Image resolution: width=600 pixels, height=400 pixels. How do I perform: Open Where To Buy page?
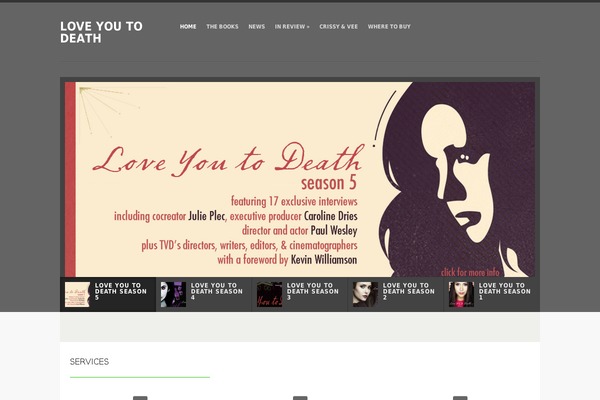coord(389,26)
